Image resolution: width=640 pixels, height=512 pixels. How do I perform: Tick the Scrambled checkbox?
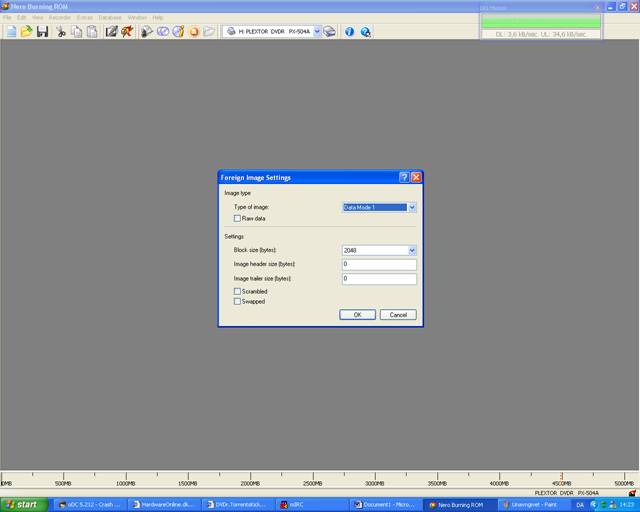click(x=237, y=291)
